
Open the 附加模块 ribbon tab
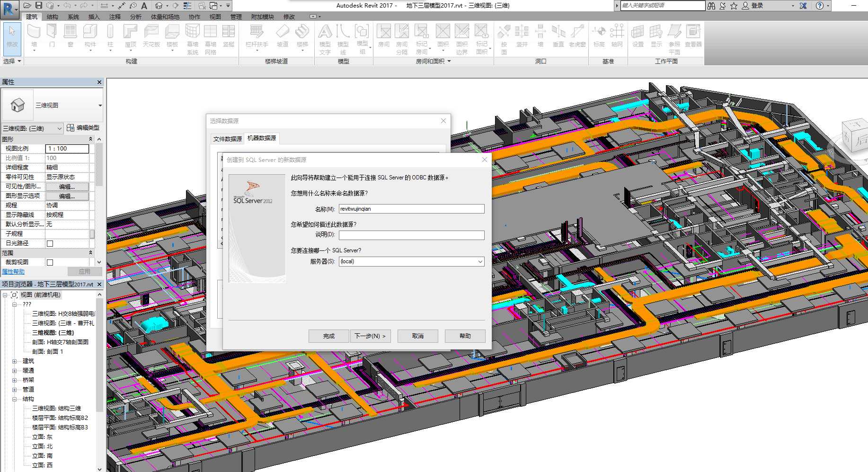263,17
